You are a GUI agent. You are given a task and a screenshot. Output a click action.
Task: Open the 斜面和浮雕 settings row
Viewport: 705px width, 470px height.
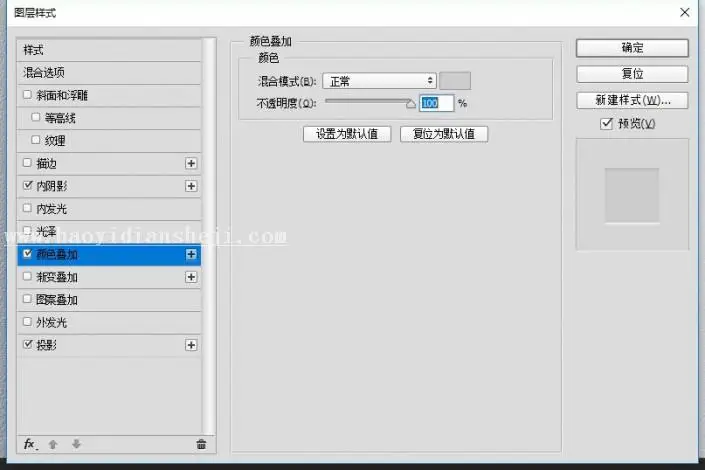[109, 95]
